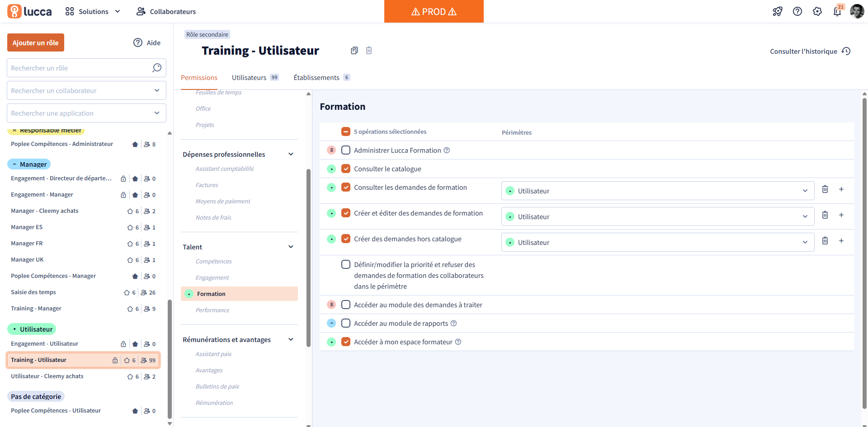Click the Solutions grid icon
The image size is (868, 427).
[70, 11]
